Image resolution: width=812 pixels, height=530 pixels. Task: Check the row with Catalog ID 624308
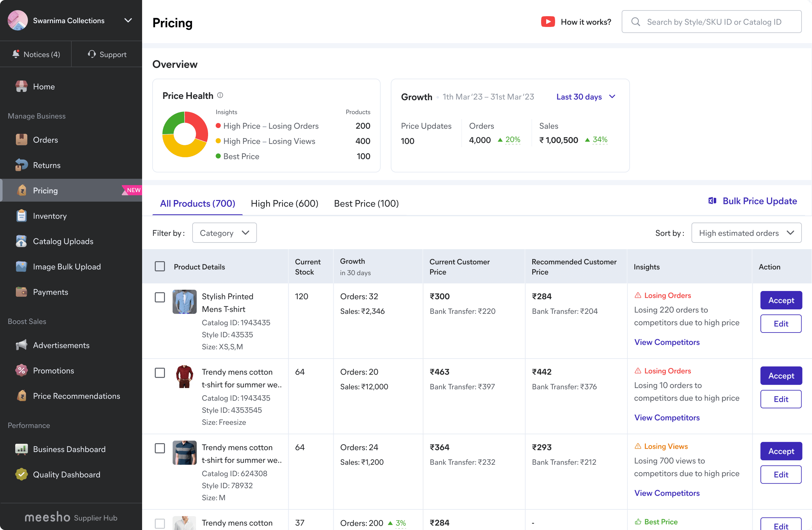coord(160,448)
